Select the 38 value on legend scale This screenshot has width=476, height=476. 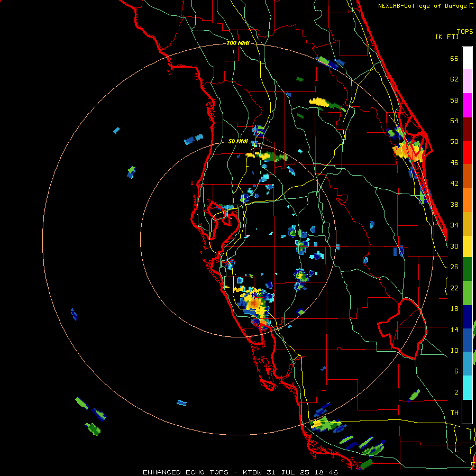[x=454, y=204]
